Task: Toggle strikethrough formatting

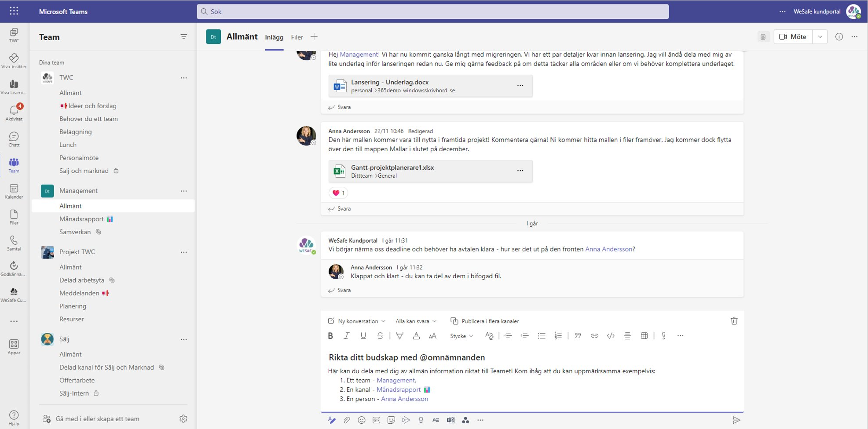Action: 380,336
